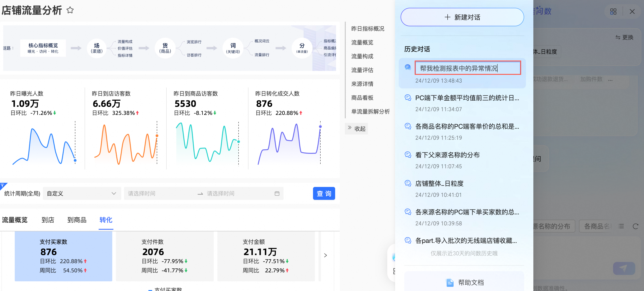The height and width of the screenshot is (291, 644).
Task: Click the 昨日曝光人数 trend chart
Action: 44,143
